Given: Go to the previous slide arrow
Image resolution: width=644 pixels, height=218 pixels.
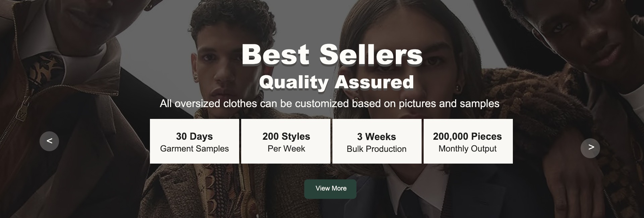Looking at the screenshot, I should click(x=49, y=141).
